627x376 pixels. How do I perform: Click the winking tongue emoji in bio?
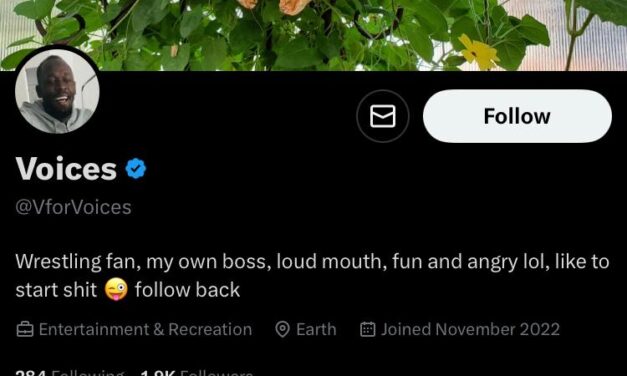[116, 289]
